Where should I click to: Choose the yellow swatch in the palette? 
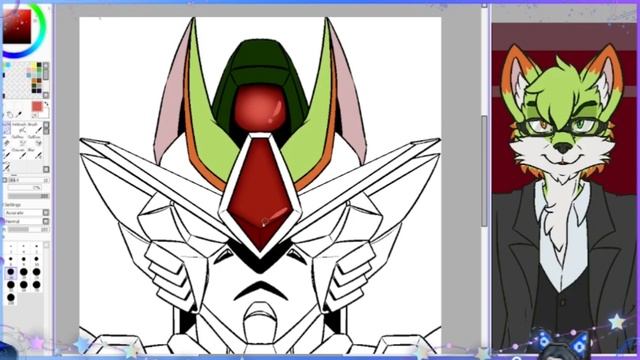pyautogui.click(x=33, y=65)
